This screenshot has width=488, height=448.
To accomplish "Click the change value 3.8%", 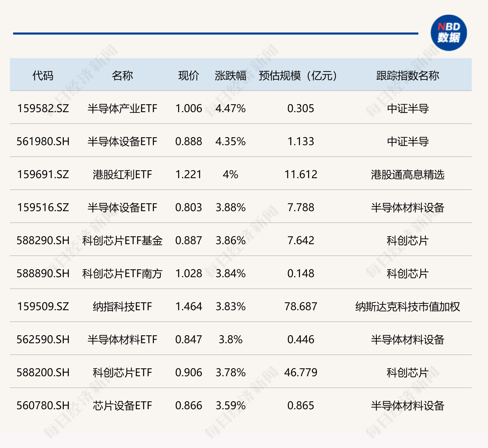I will 231,340.
